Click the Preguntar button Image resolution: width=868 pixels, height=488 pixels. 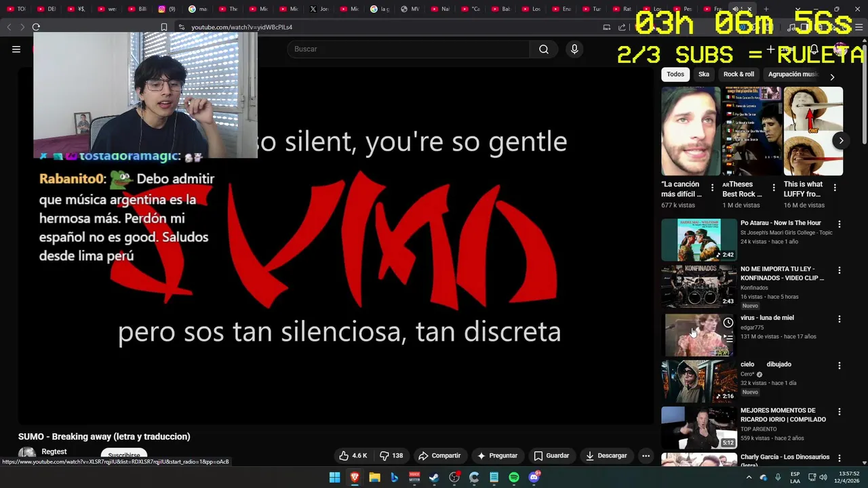point(497,455)
